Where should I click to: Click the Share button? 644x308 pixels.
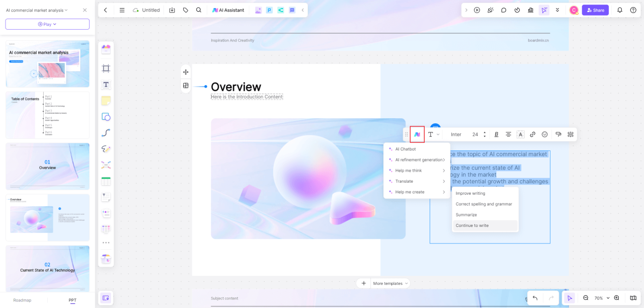click(x=595, y=10)
